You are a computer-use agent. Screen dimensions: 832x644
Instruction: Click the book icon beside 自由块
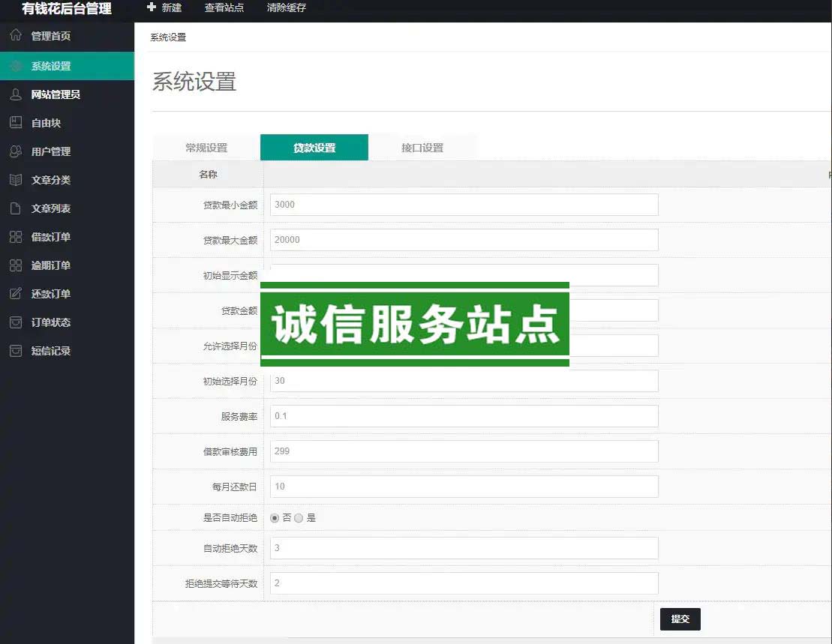point(16,123)
